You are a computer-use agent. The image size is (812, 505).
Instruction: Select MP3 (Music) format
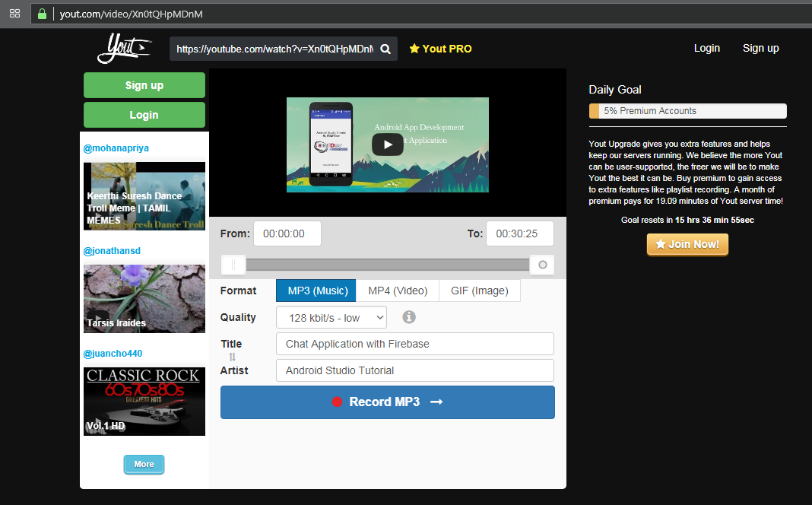316,291
